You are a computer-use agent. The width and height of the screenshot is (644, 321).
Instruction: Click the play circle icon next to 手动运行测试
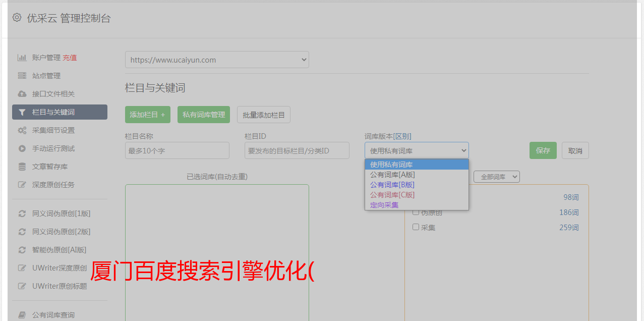tap(22, 148)
